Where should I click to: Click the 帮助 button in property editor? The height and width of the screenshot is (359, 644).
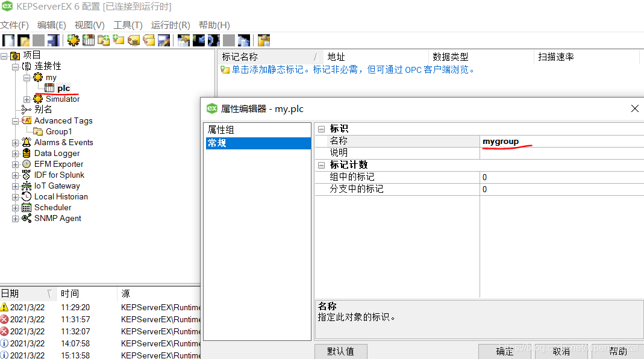(617, 352)
